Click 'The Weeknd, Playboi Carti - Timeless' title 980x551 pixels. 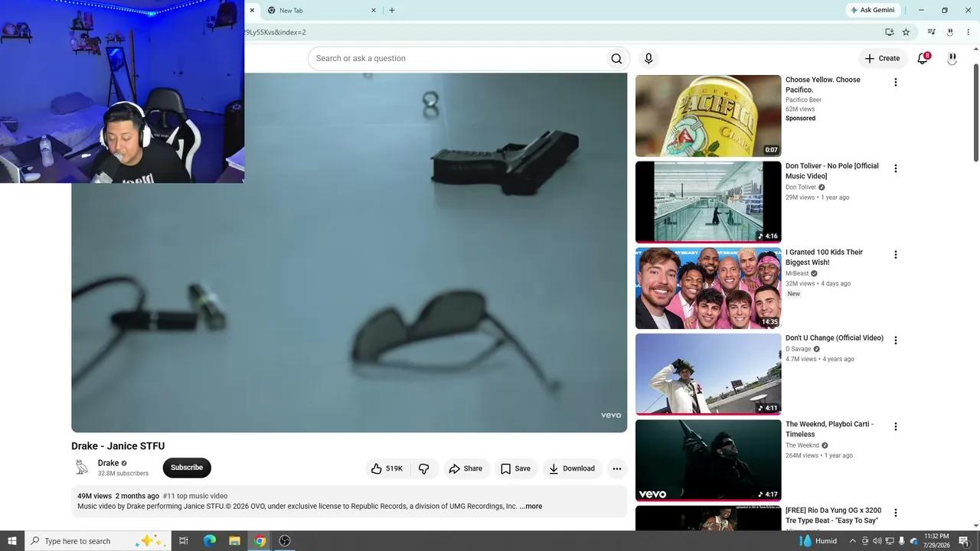pos(829,429)
